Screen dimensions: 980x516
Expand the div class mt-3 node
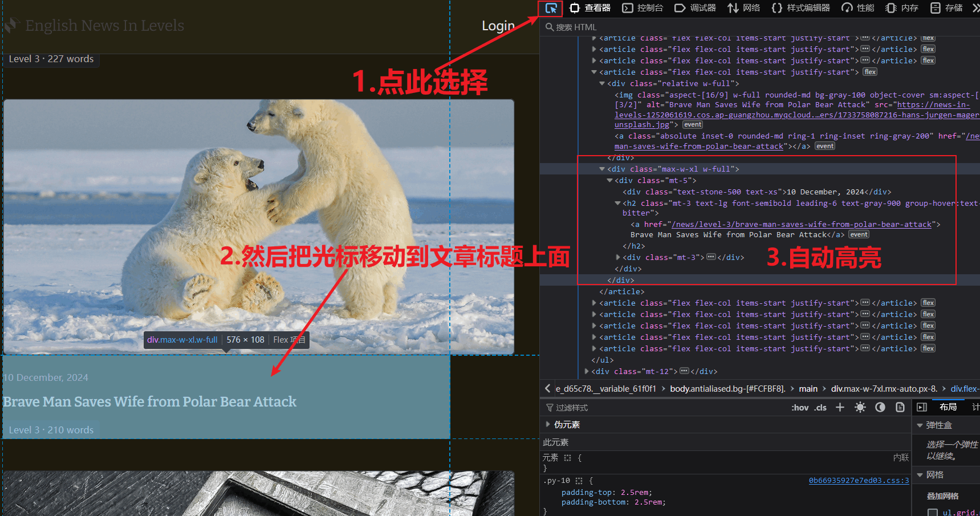(x=617, y=258)
